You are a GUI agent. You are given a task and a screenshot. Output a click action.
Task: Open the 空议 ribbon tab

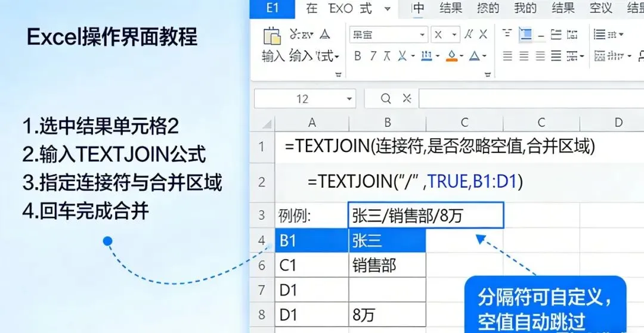pos(601,8)
